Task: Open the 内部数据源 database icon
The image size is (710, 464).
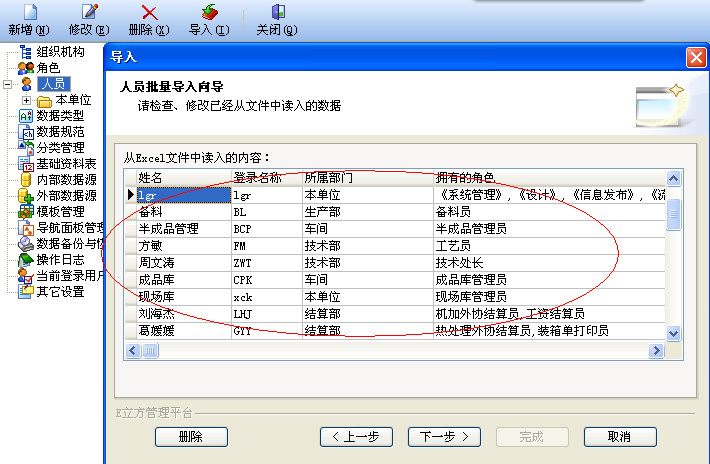Action: [26, 180]
